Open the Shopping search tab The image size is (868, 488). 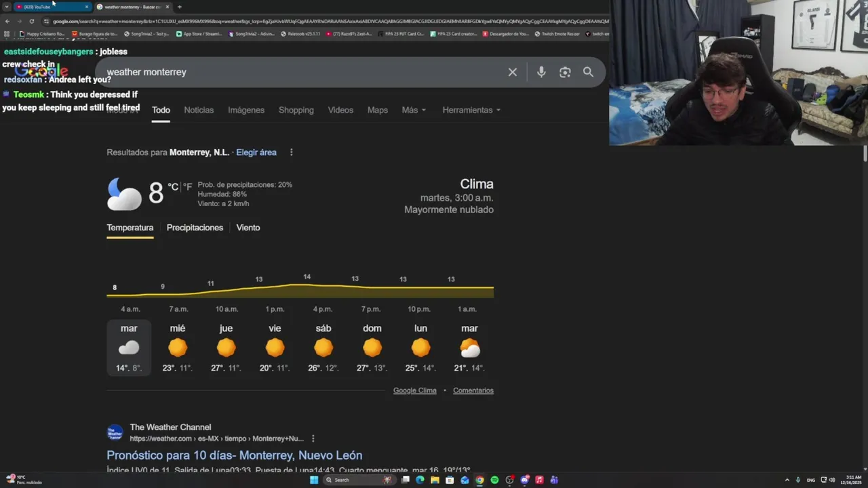[296, 110]
